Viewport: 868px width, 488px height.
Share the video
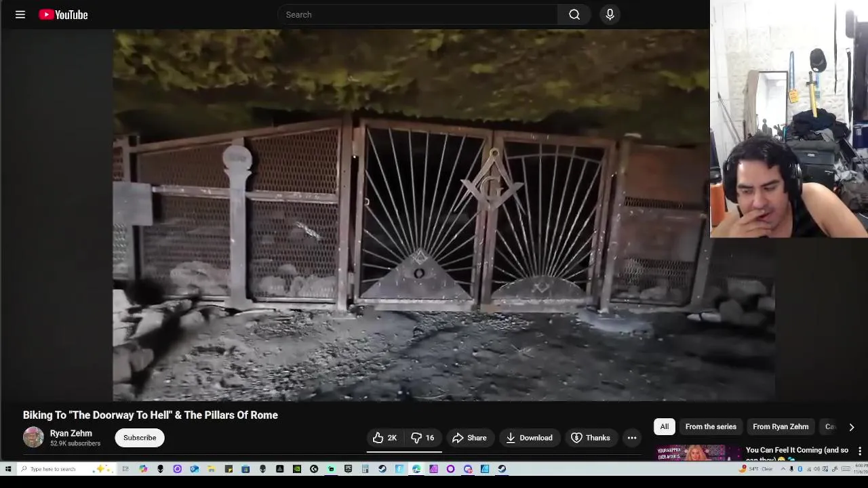469,438
